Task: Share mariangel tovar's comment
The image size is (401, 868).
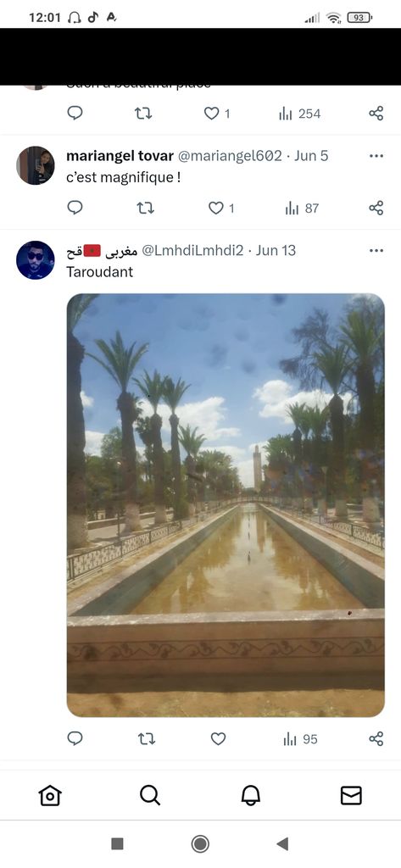Action: (x=376, y=209)
